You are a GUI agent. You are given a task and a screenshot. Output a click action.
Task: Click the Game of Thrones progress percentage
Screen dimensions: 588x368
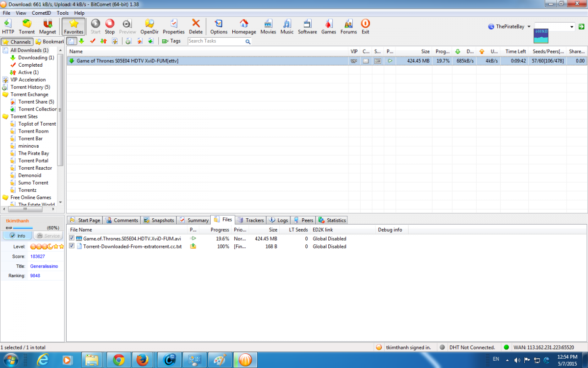click(x=443, y=61)
